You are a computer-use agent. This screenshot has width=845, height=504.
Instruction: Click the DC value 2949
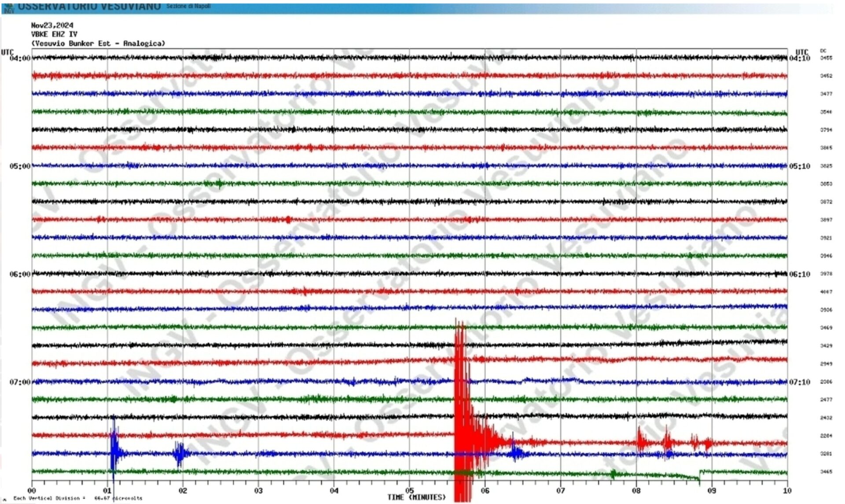click(x=826, y=364)
